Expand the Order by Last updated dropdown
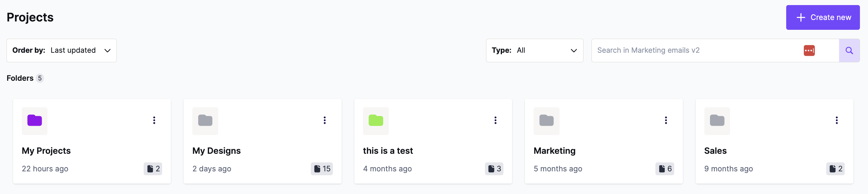868x194 pixels. click(62, 50)
